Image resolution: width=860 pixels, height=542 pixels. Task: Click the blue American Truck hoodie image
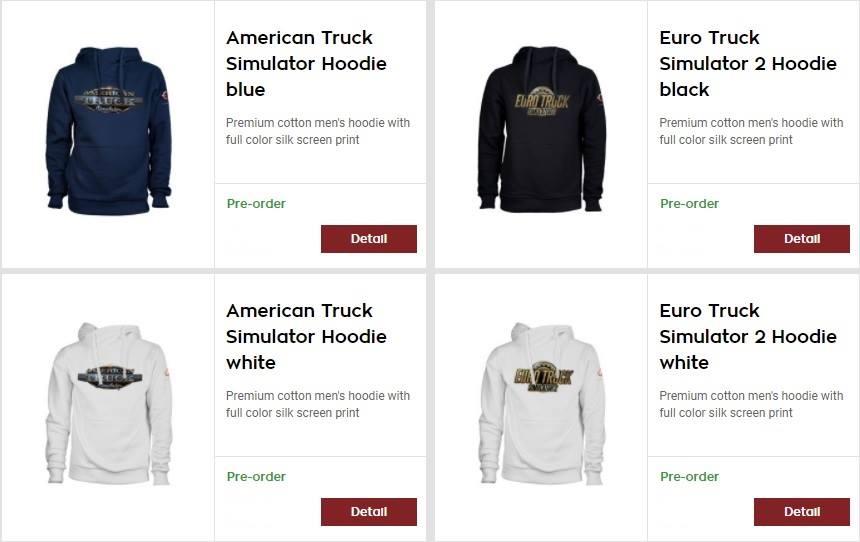click(x=109, y=130)
